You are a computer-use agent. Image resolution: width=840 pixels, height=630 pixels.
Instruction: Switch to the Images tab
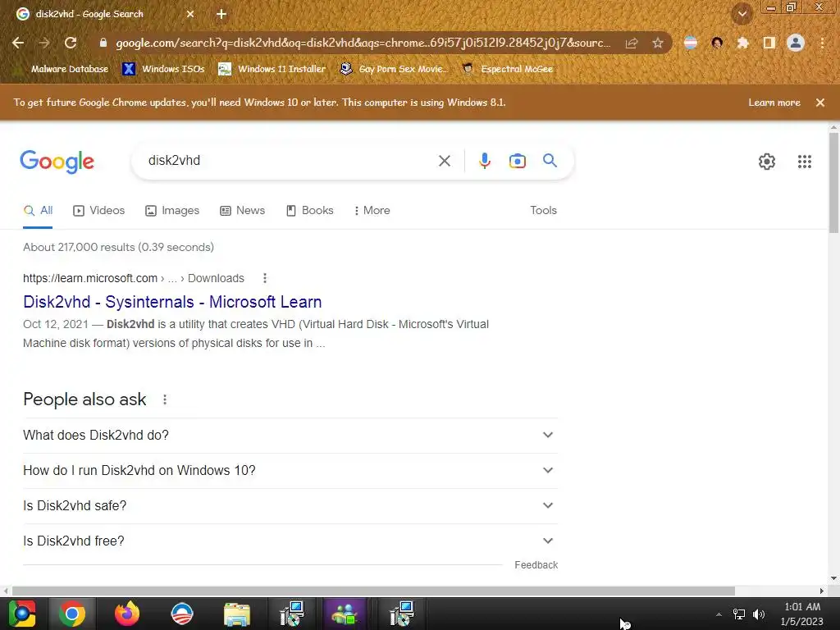[172, 211]
